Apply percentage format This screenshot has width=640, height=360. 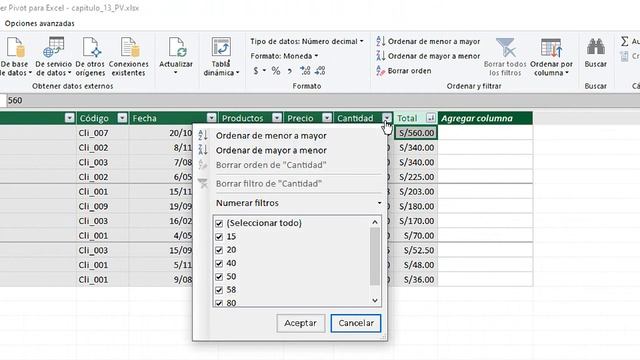click(x=276, y=71)
